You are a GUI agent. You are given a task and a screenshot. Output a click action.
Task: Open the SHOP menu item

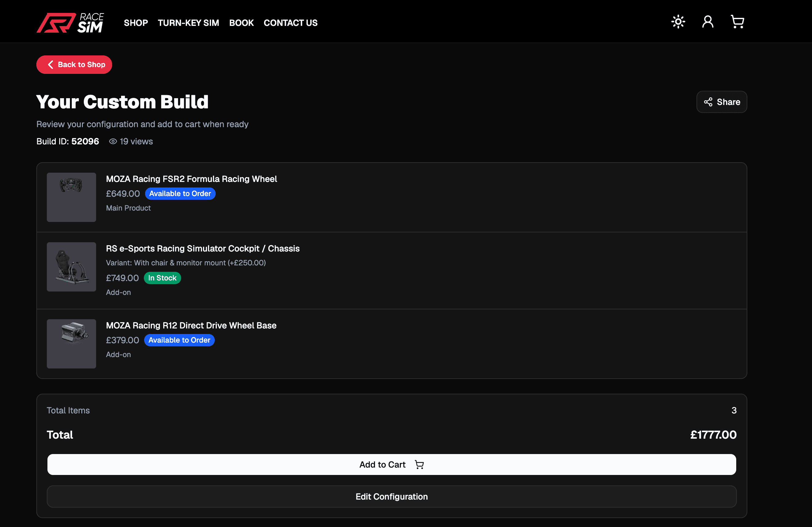click(x=136, y=23)
